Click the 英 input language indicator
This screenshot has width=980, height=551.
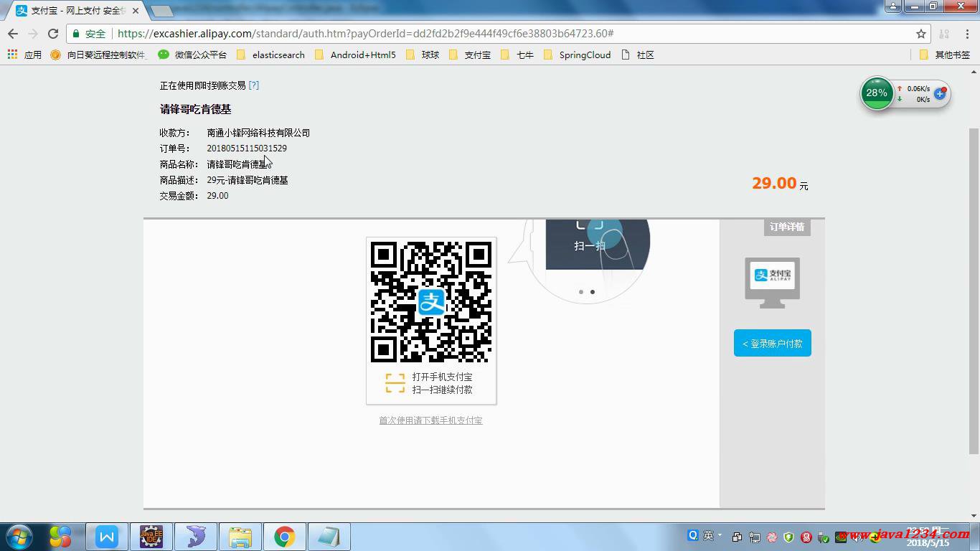point(709,535)
